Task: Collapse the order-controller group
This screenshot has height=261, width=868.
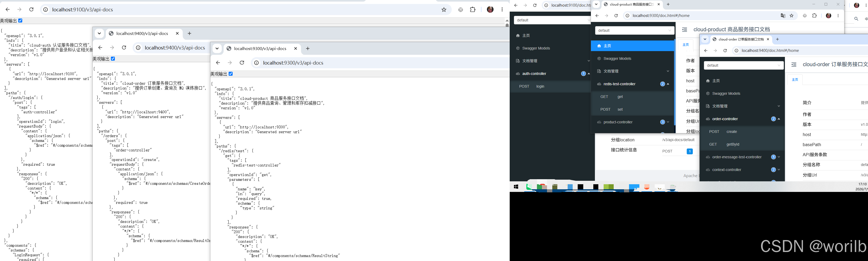Action: click(742, 119)
